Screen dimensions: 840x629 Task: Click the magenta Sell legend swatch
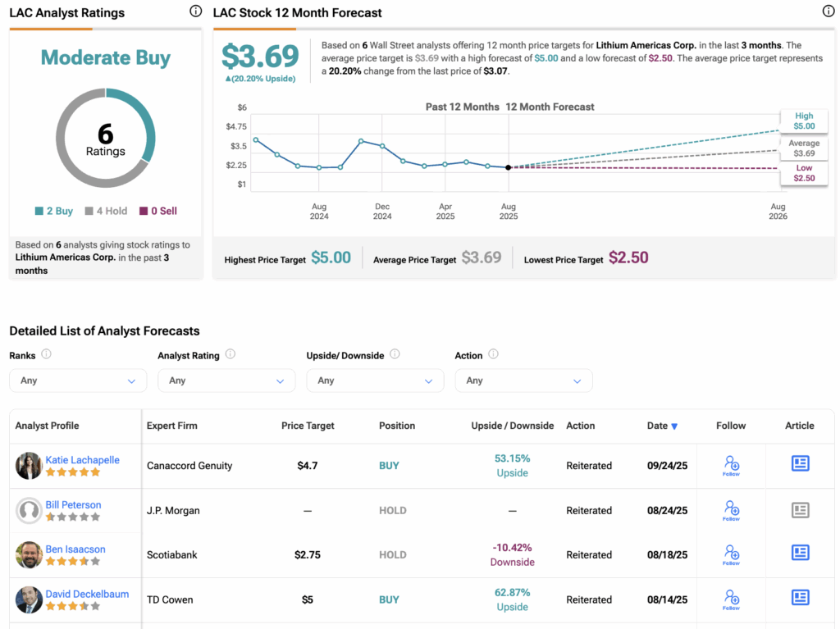[144, 211]
